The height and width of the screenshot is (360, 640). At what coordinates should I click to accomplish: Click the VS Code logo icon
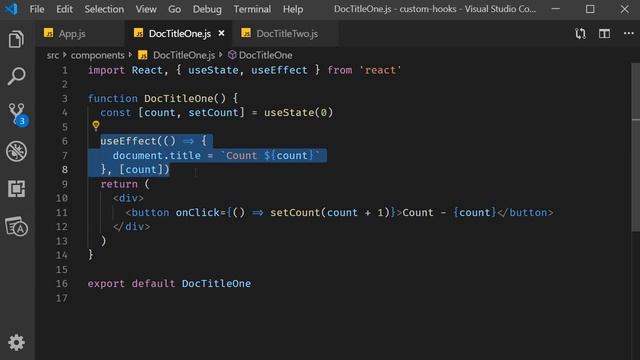pos(11,9)
